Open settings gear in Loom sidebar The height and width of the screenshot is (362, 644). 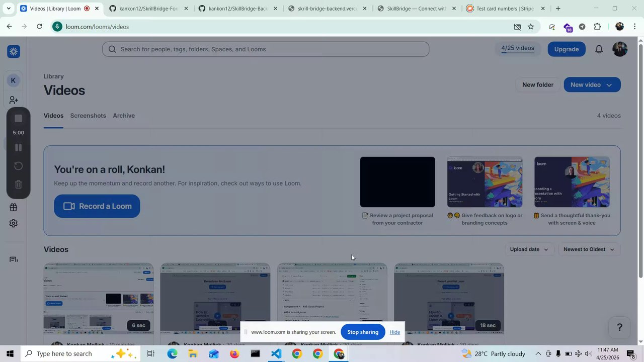point(14,223)
